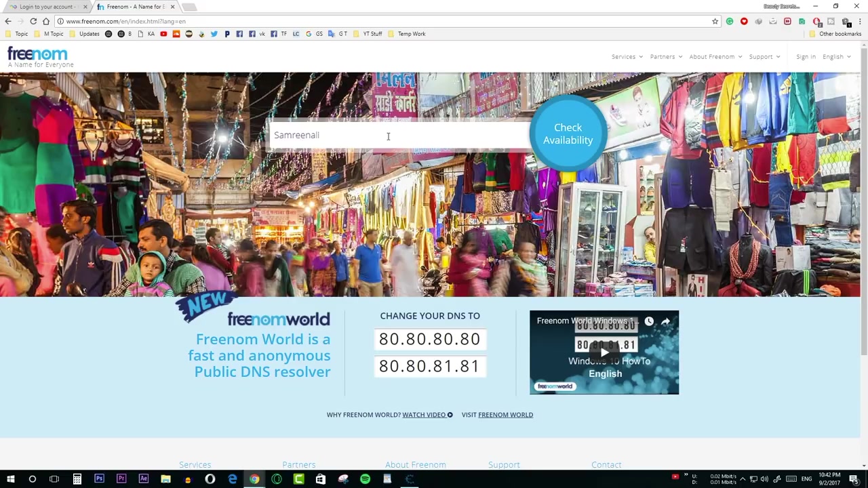Click DNS address 80.80.80.80

[x=429, y=339]
